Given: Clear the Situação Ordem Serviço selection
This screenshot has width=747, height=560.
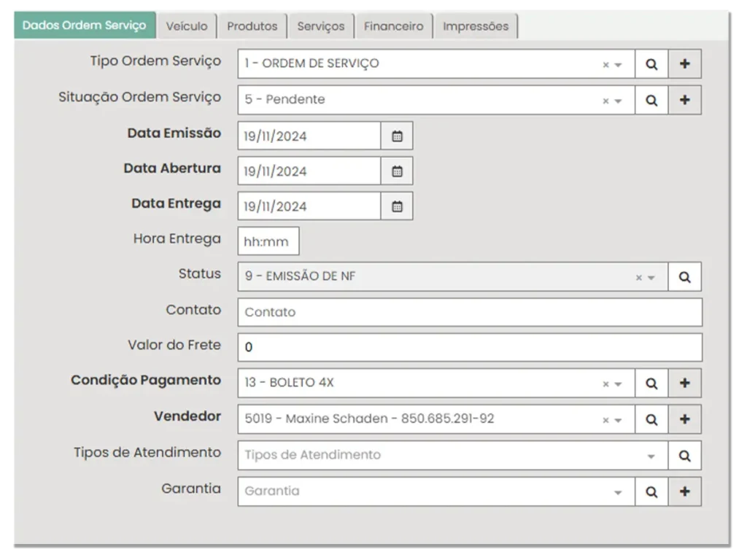Looking at the screenshot, I should coord(605,101).
